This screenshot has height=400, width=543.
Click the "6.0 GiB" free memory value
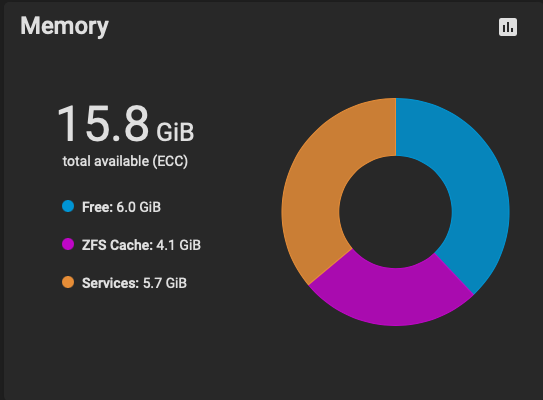(x=139, y=207)
